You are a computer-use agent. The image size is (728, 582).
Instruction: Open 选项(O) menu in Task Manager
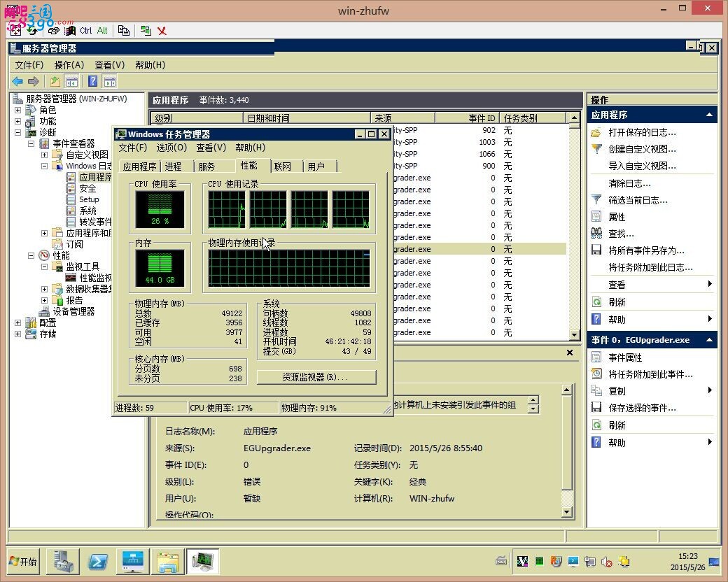pos(171,148)
